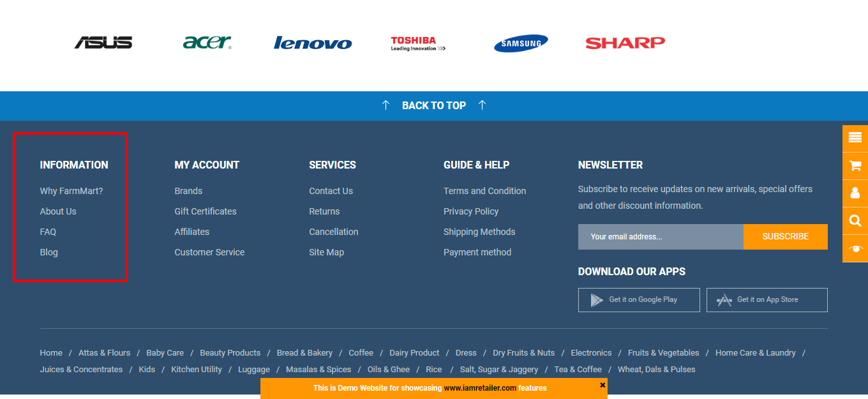868x399 pixels.
Task: Open the Gift Certificates link
Action: [x=206, y=211]
